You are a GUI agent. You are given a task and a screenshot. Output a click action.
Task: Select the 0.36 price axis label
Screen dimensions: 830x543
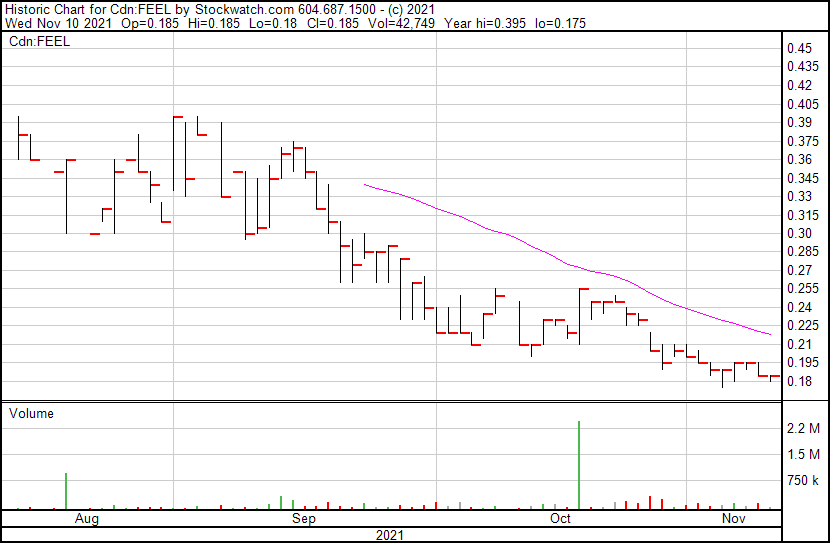click(x=799, y=159)
